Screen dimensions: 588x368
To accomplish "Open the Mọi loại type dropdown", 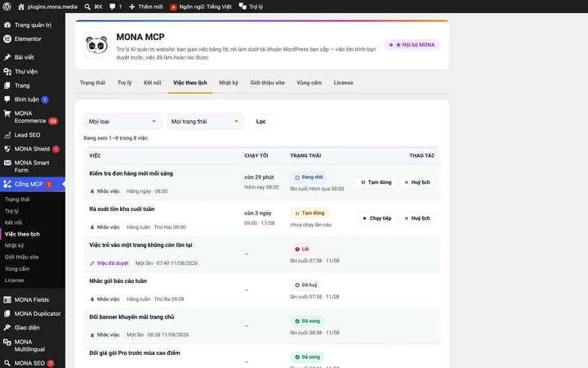I will pyautogui.click(x=122, y=121).
